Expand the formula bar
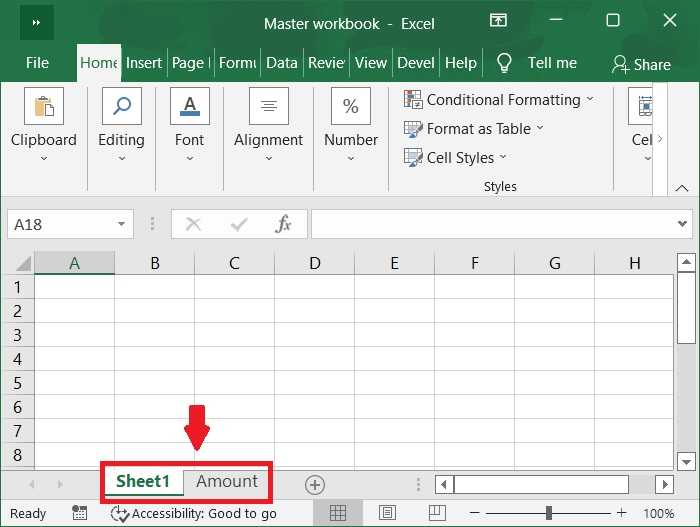 (x=682, y=223)
